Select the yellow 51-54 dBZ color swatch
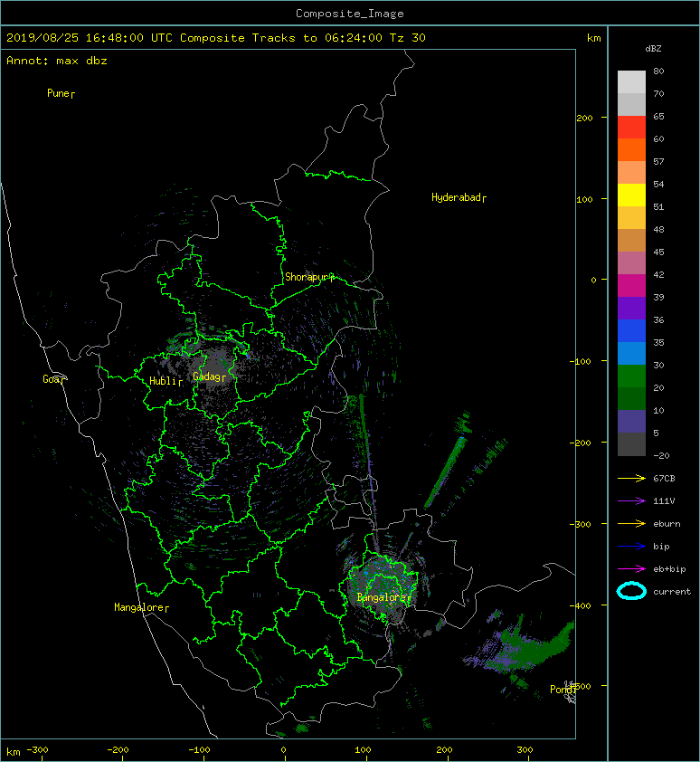The height and width of the screenshot is (762, 700). pos(631,195)
